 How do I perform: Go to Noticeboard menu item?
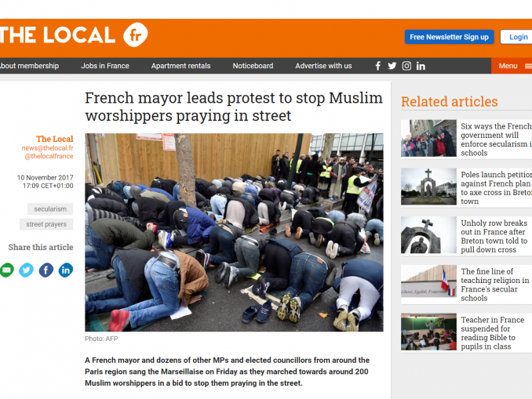click(253, 66)
